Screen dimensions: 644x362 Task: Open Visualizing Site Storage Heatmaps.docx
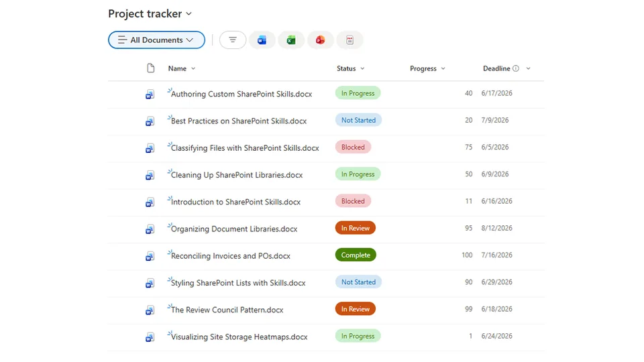point(239,337)
